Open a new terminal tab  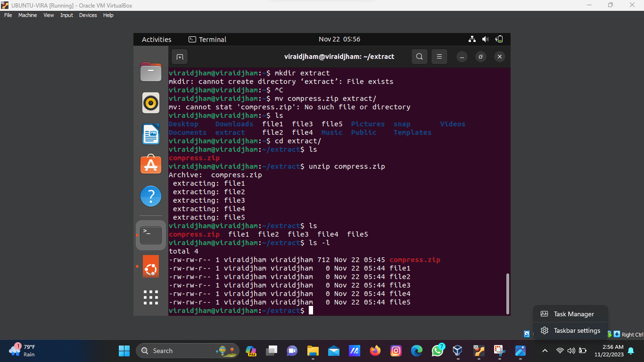(x=180, y=57)
